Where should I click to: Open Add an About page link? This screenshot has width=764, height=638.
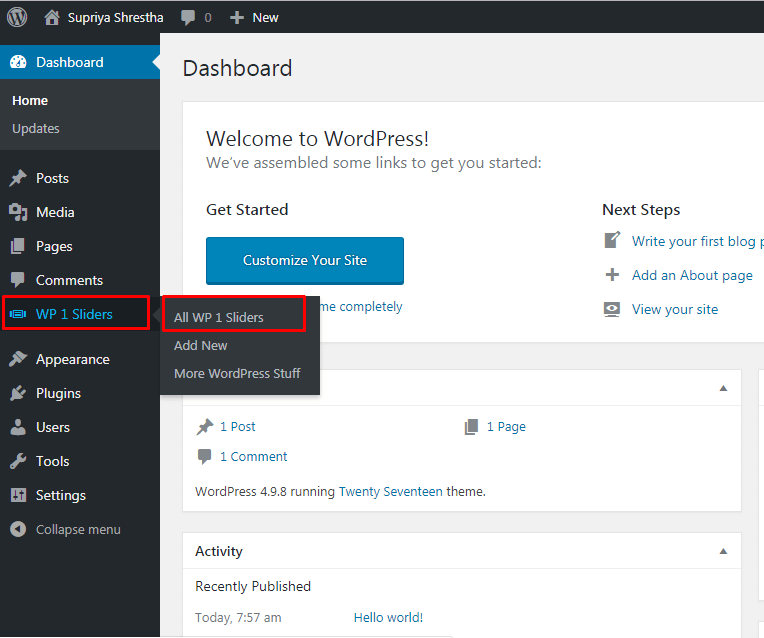coord(692,275)
